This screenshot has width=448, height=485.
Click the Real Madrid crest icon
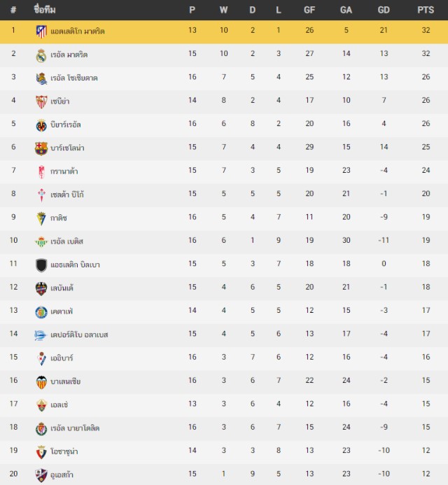41,55
